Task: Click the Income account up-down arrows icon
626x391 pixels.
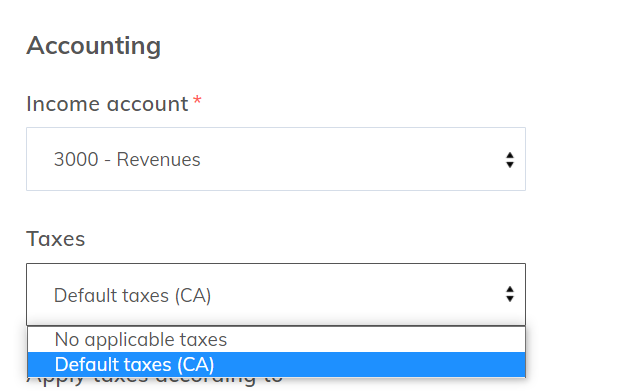Action: click(510, 160)
